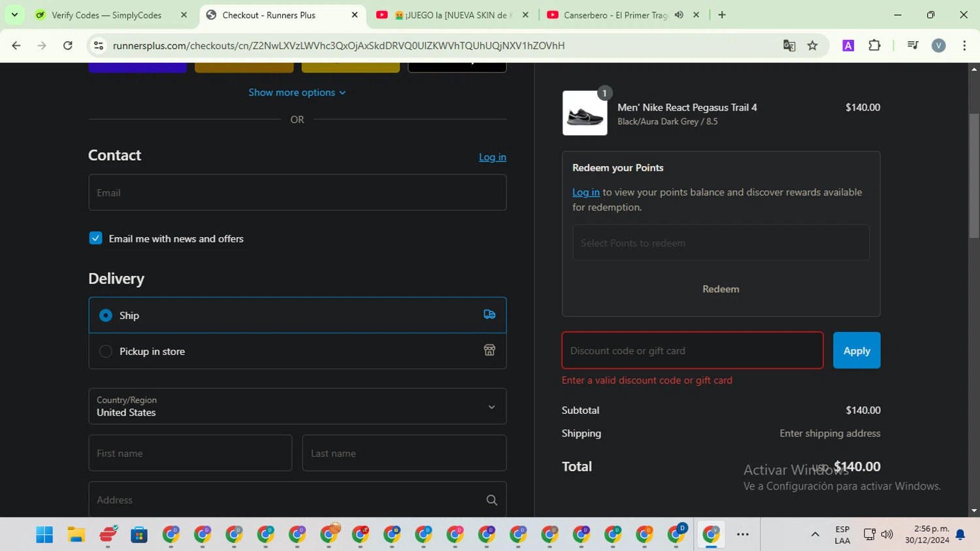Show overflow taskbar apps with three dots
980x551 pixels.
pyautogui.click(x=743, y=535)
